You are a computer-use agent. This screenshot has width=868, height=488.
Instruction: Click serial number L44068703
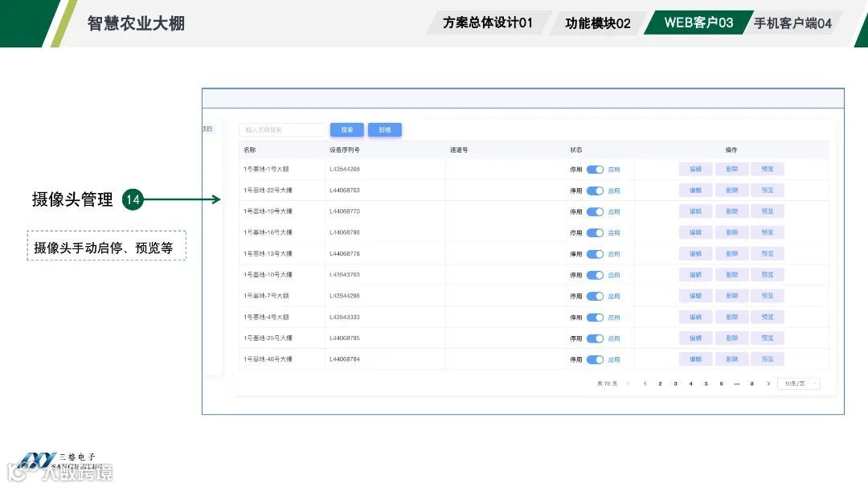[x=344, y=190]
